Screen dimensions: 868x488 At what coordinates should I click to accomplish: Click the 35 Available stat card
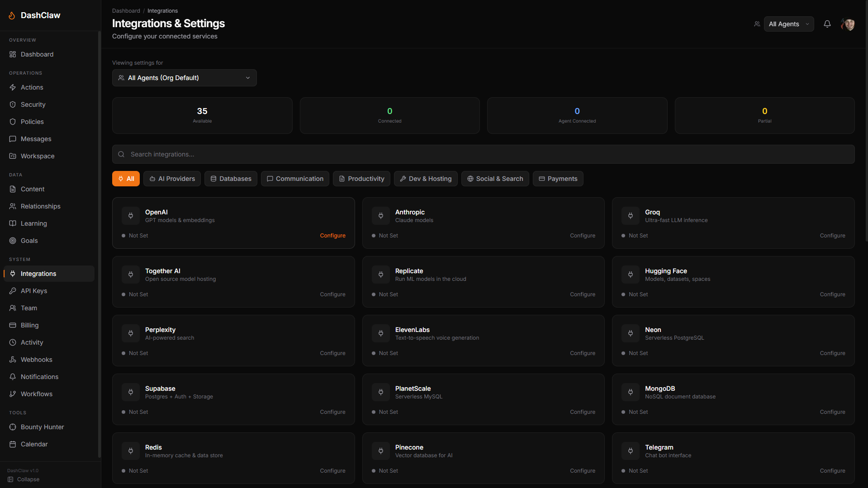(x=202, y=115)
